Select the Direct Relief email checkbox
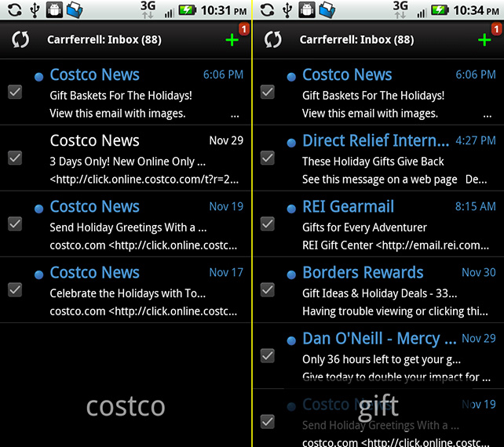Screen dimensions: 504x447 268,158
